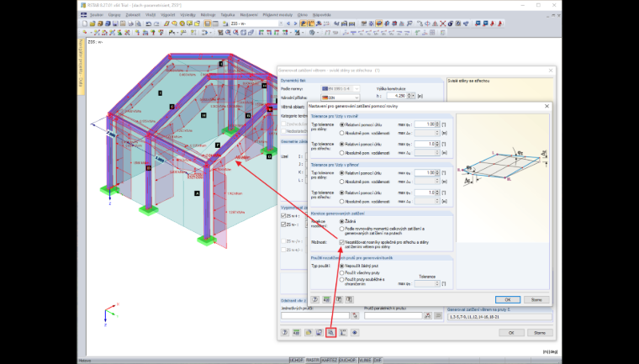Viewport: 639px width, 364px height.
Task: Select Relativní pomocí úhlu for walls, Uzly v rovině
Action: coord(342,124)
